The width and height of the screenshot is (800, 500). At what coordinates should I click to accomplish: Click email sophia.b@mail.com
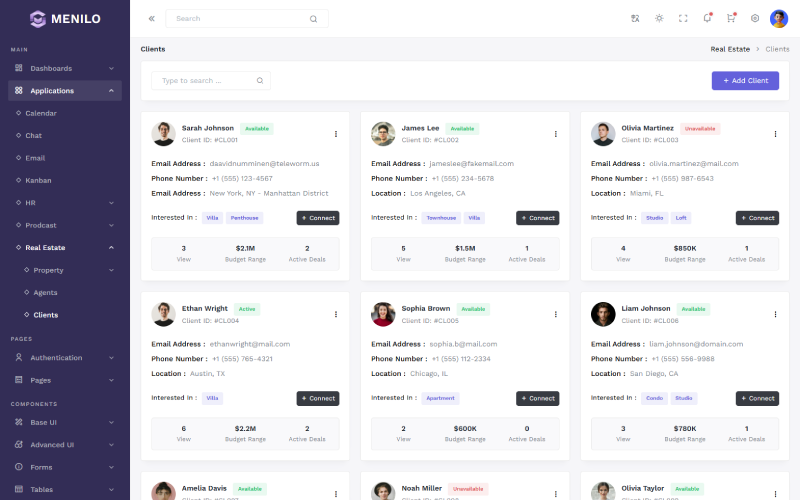click(463, 344)
